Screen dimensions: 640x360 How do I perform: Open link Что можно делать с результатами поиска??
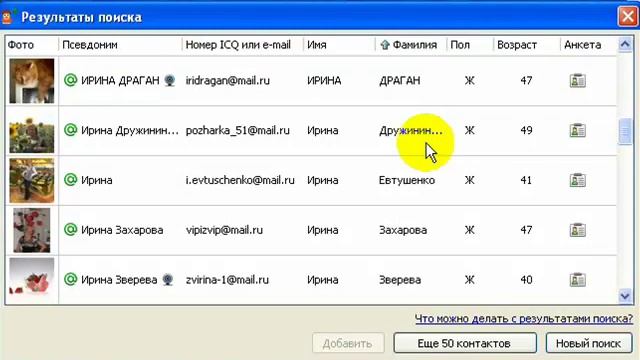[524, 319]
